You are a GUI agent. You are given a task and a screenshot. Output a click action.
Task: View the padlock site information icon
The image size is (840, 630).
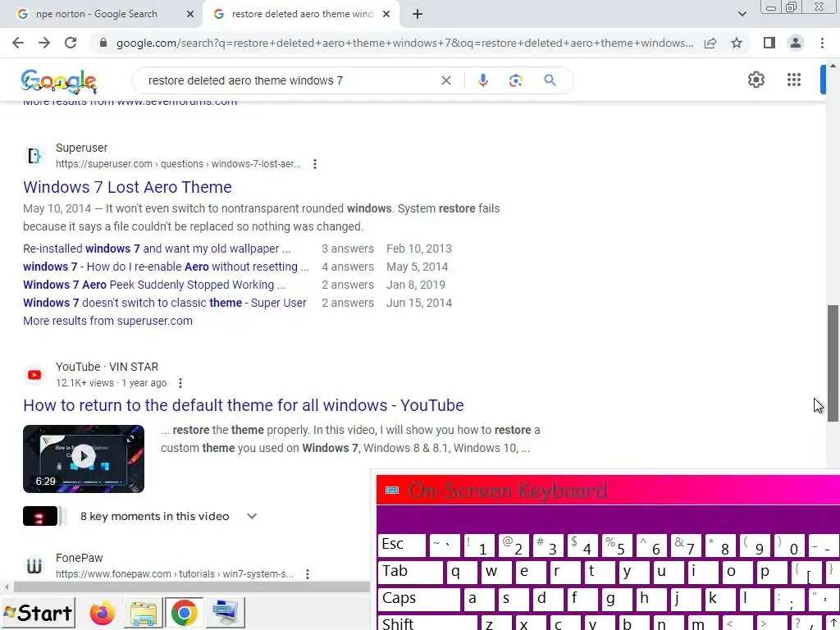click(x=103, y=43)
